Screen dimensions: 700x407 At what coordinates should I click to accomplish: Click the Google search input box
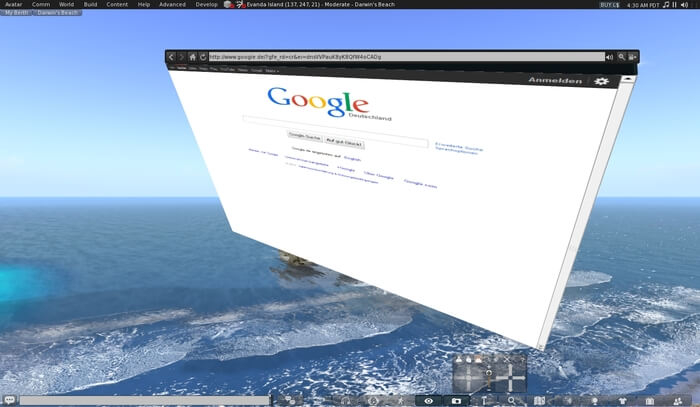[x=335, y=131]
